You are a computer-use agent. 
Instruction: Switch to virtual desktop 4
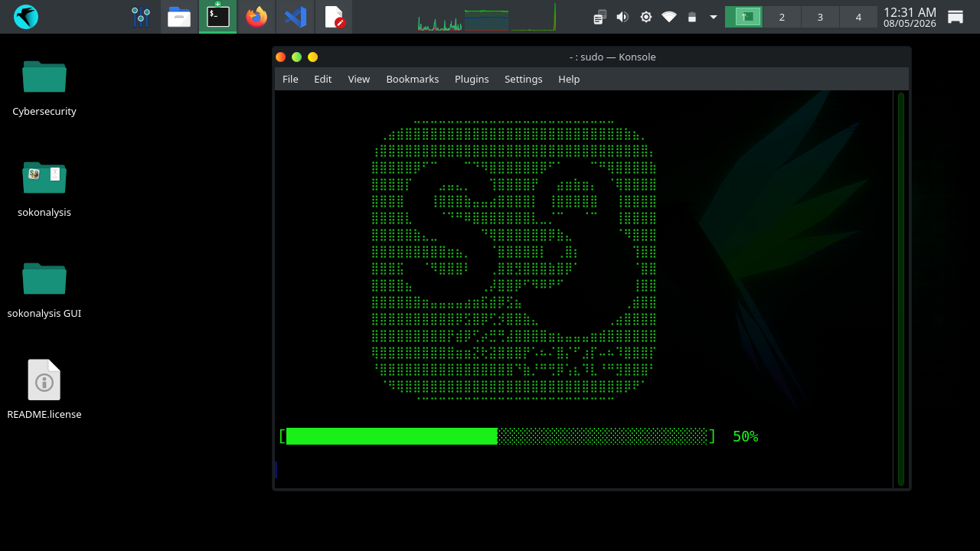[858, 17]
